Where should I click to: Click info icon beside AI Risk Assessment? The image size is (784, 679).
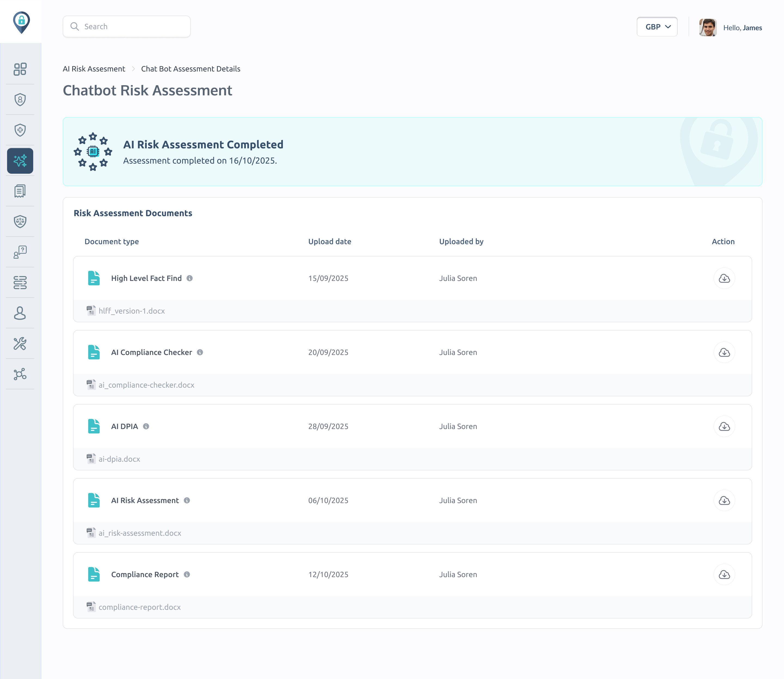187,500
